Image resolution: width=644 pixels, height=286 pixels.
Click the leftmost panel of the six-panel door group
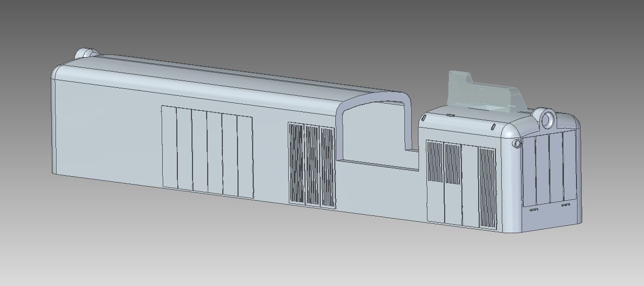click(169, 147)
